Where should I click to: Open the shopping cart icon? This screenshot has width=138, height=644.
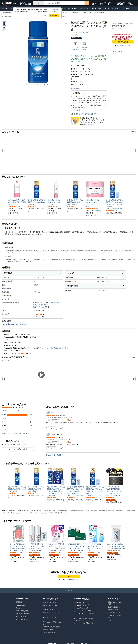pyautogui.click(x=132, y=3)
